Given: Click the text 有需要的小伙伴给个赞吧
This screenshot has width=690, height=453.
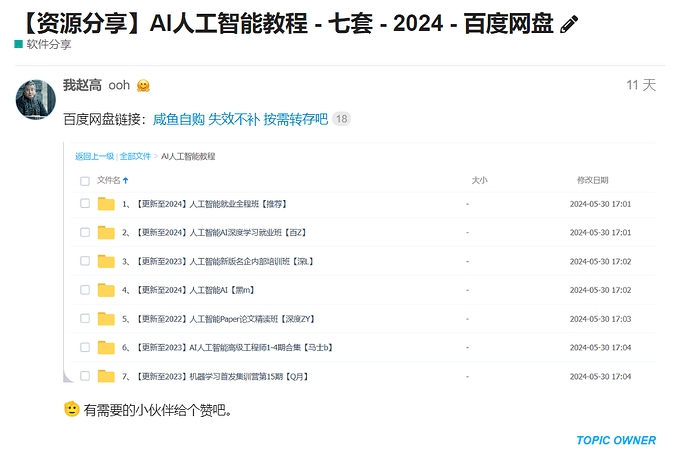Looking at the screenshot, I should pos(157,410).
